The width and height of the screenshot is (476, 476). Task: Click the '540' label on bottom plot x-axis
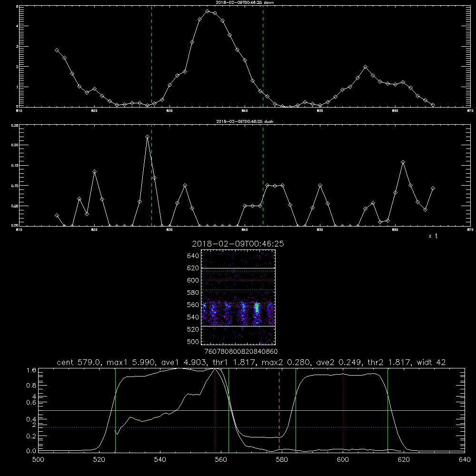pyautogui.click(x=160, y=460)
